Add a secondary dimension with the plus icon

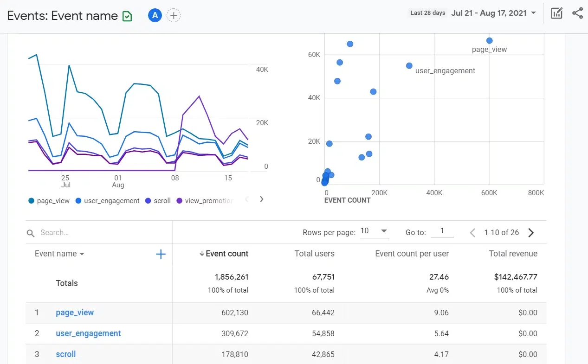[161, 254]
